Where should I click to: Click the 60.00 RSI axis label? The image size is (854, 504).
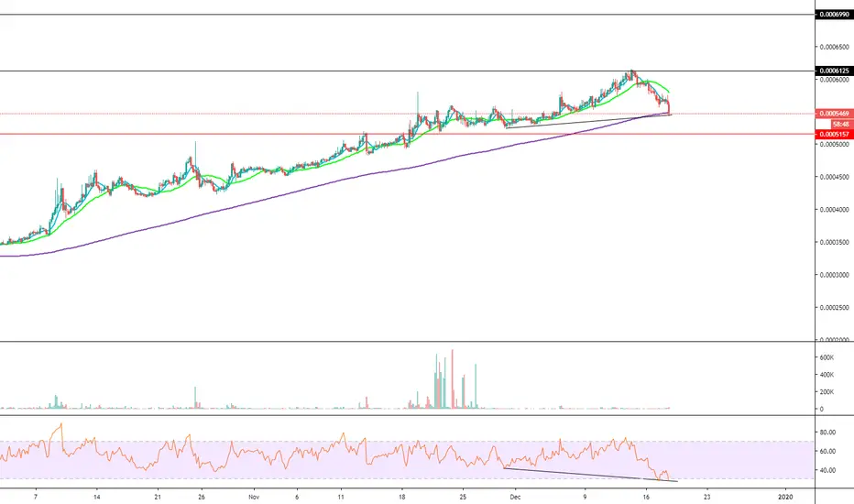(827, 452)
